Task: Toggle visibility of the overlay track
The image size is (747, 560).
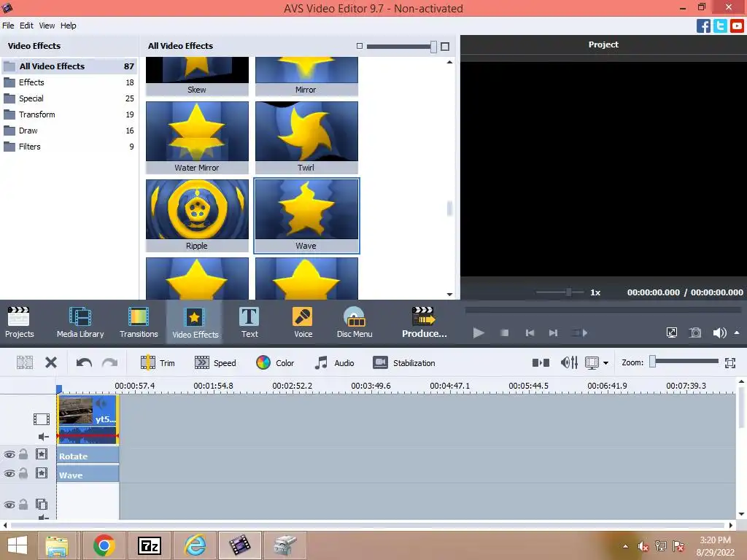Action: [x=9, y=505]
